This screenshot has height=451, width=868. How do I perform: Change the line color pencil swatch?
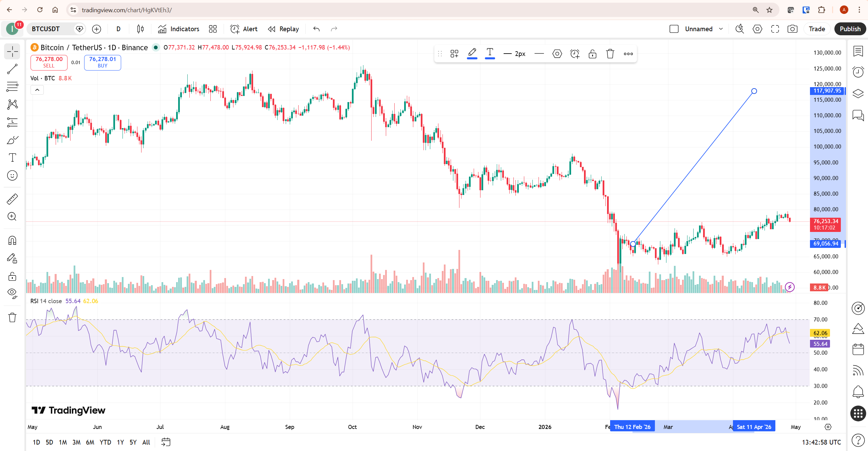tap(472, 54)
